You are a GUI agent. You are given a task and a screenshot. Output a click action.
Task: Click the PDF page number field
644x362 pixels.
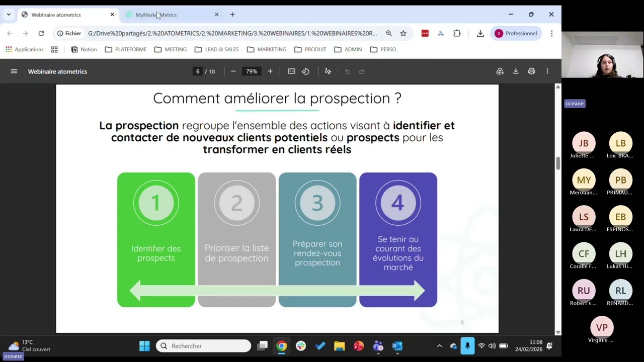point(198,71)
